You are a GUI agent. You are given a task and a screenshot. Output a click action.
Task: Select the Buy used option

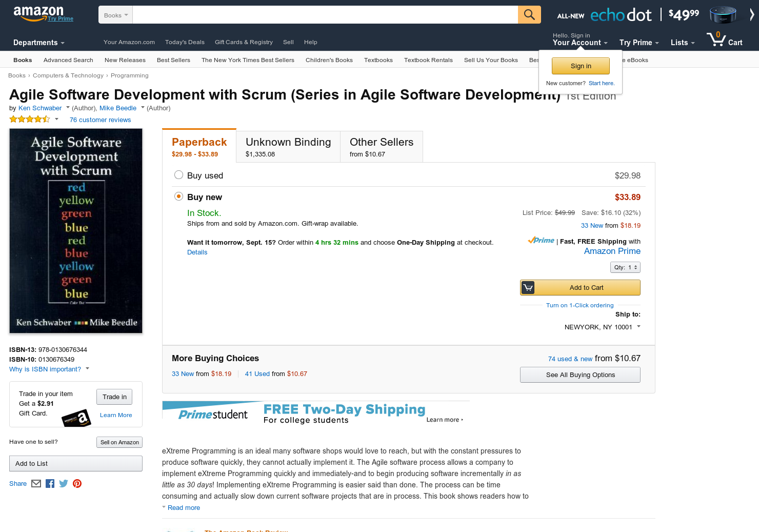(x=178, y=174)
